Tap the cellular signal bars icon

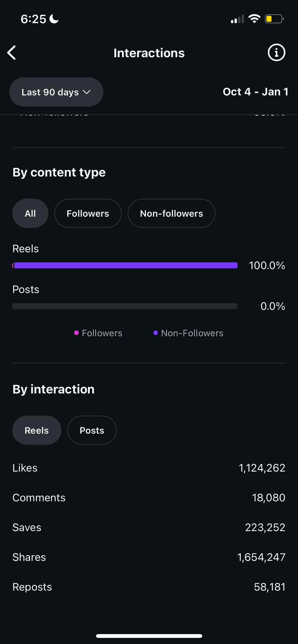coord(237,19)
